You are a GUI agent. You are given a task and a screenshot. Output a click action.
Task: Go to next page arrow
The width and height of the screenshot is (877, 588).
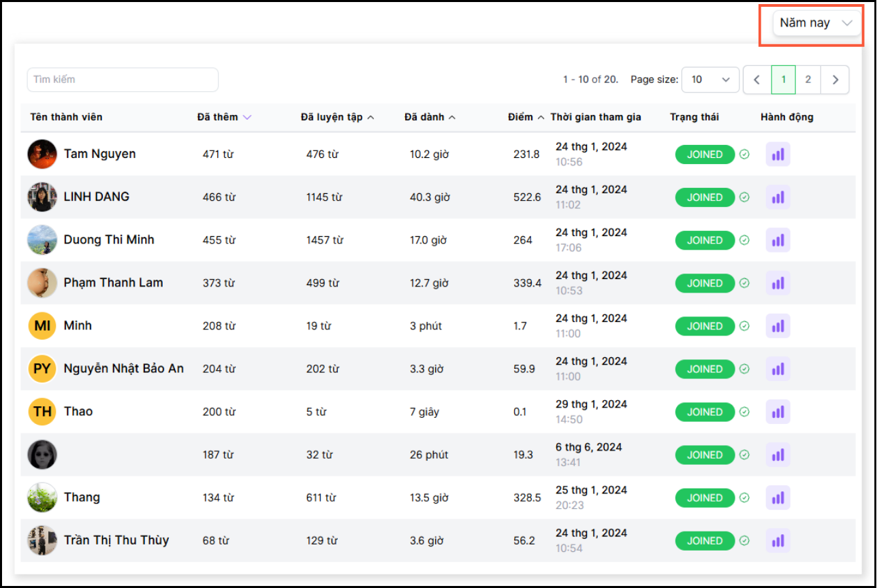(x=835, y=80)
